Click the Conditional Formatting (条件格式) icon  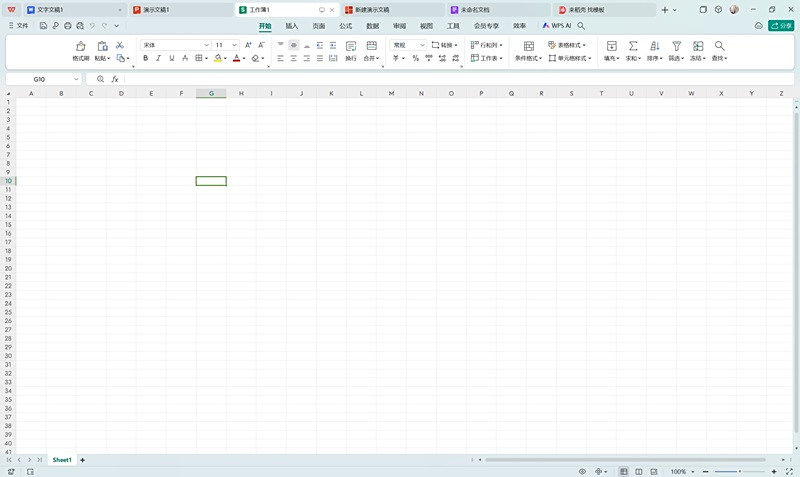528,46
